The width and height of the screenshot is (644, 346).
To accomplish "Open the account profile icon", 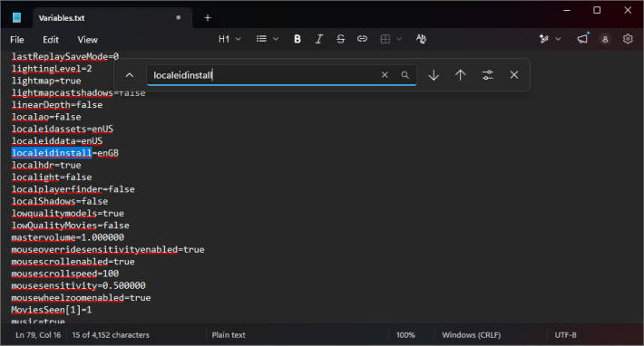I will (605, 39).
